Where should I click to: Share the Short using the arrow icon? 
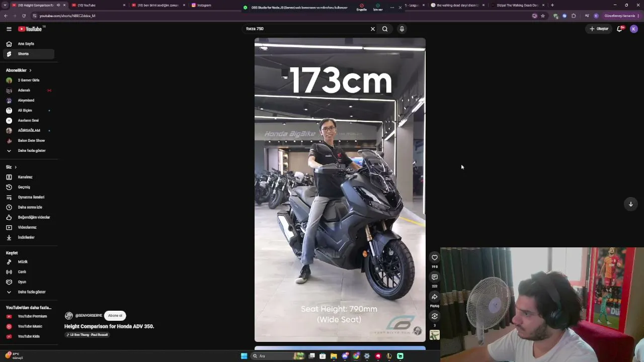coord(435,297)
